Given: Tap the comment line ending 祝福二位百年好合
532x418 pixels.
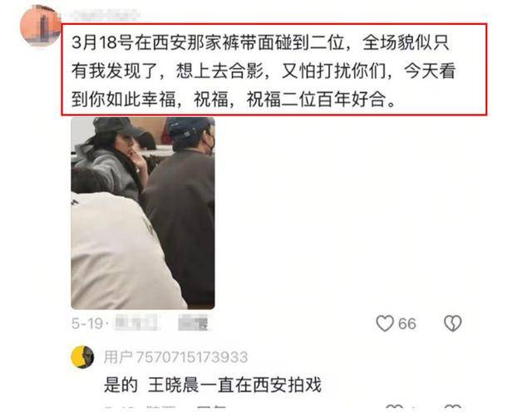Looking at the screenshot, I should tap(234, 100).
